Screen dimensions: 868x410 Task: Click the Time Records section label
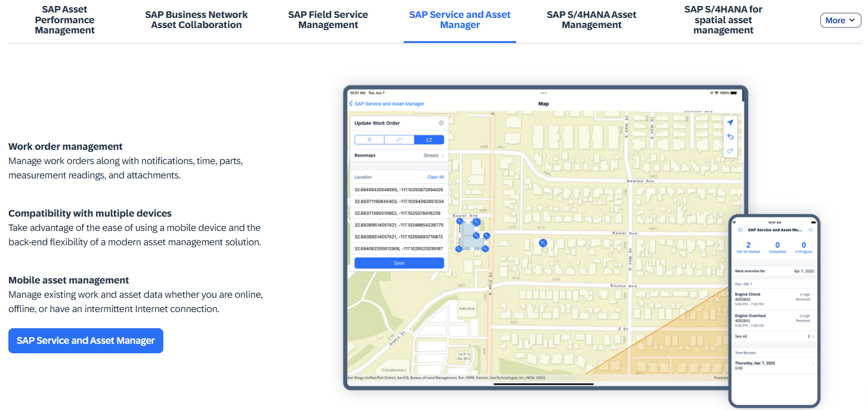745,353
